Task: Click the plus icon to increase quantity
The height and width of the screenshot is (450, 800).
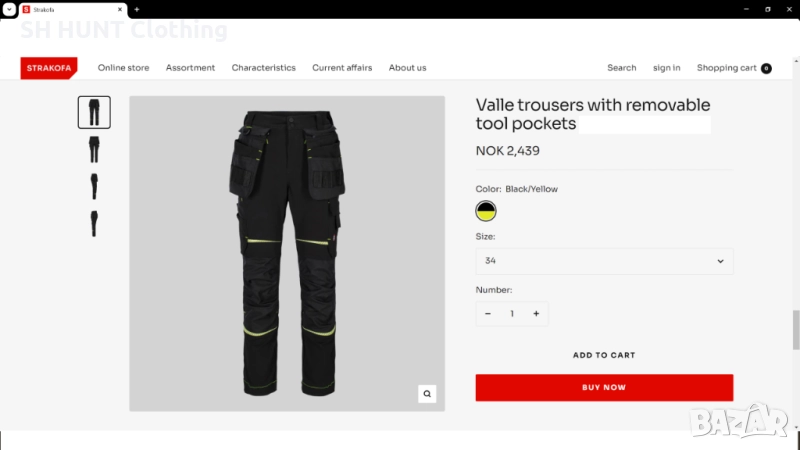Action: [x=536, y=314]
